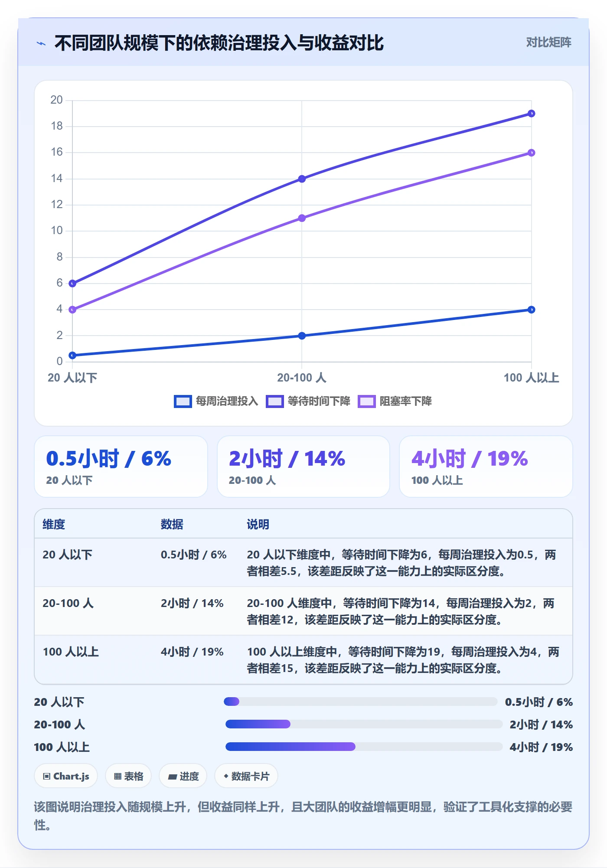The height and width of the screenshot is (868, 607).
Task: Select the 进度 tag
Action: pyautogui.click(x=183, y=776)
